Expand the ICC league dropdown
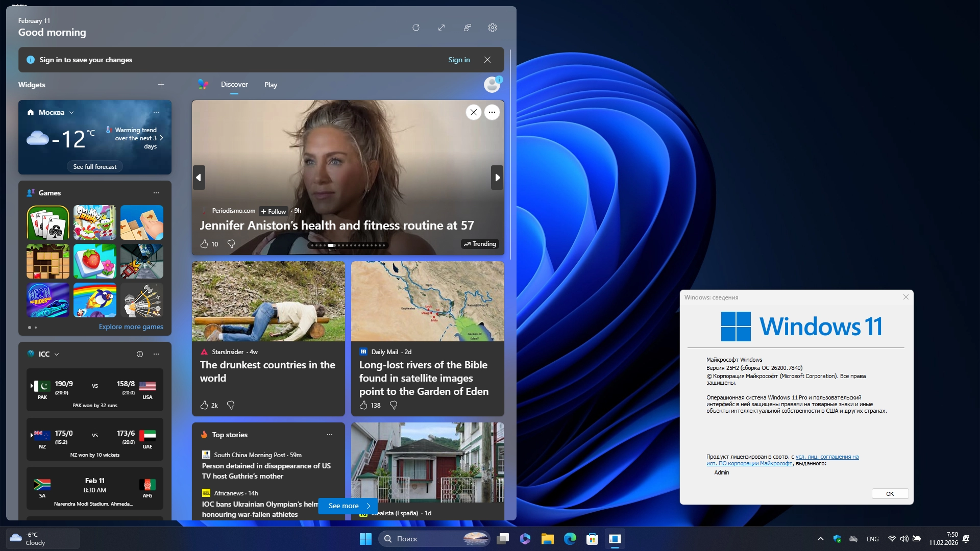The height and width of the screenshot is (551, 980). click(x=57, y=354)
